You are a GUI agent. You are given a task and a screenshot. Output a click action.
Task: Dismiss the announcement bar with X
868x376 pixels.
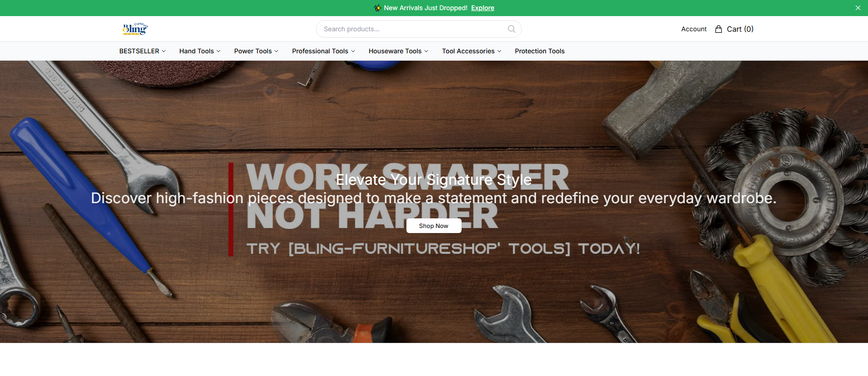[x=858, y=8]
